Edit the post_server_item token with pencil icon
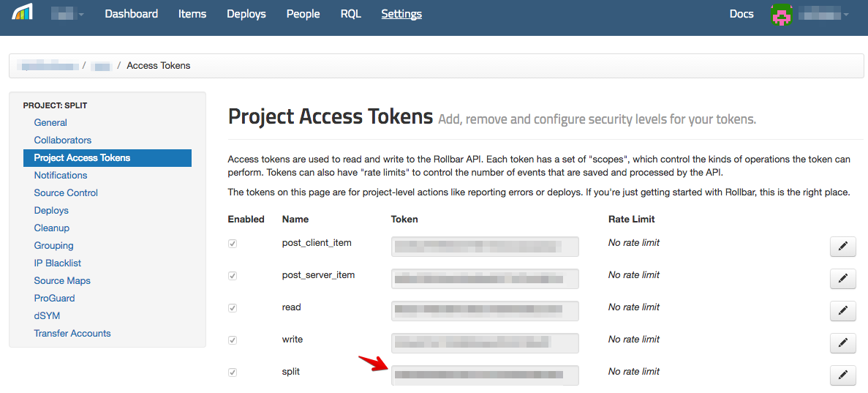 (842, 279)
